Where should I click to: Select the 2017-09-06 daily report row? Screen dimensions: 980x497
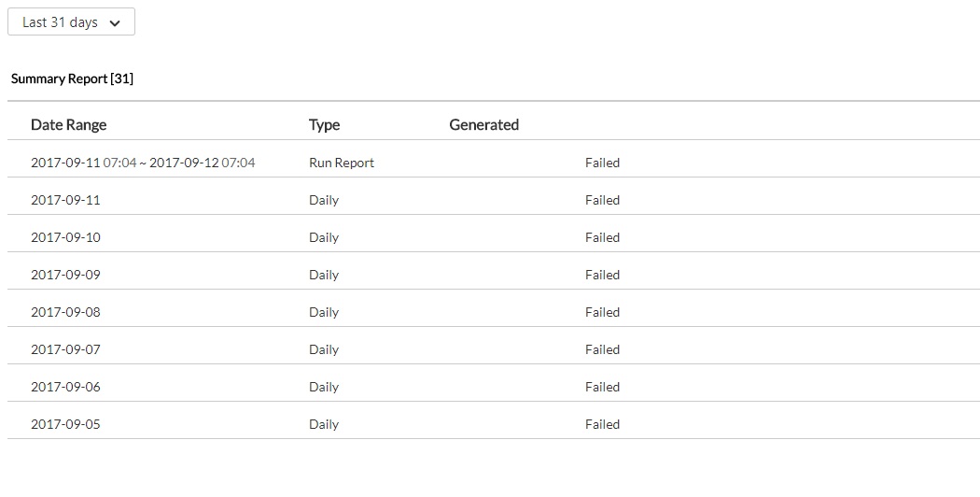pos(65,387)
